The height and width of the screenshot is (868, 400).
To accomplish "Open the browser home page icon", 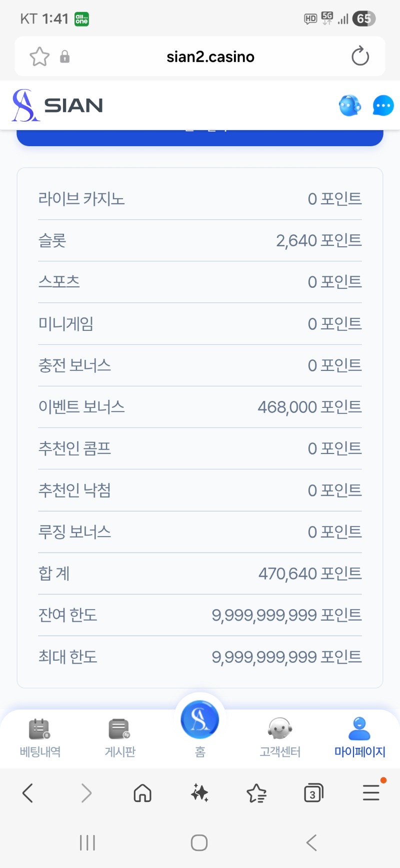I will (x=142, y=793).
